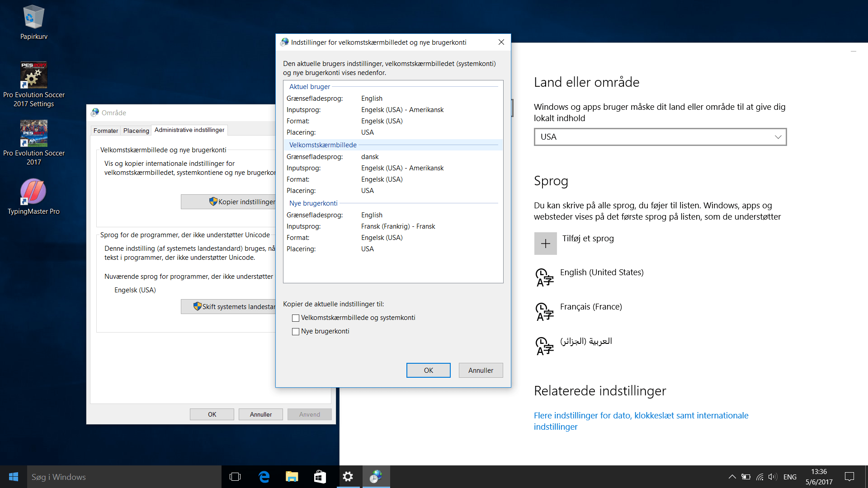Enable the Nye brugerkonti checkbox

296,331
